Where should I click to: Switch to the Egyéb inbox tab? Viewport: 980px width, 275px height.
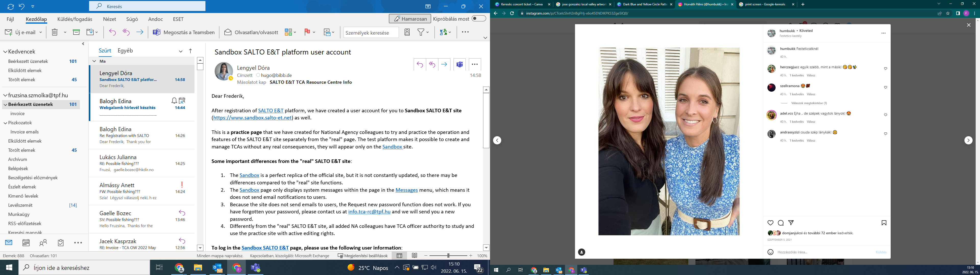125,50
